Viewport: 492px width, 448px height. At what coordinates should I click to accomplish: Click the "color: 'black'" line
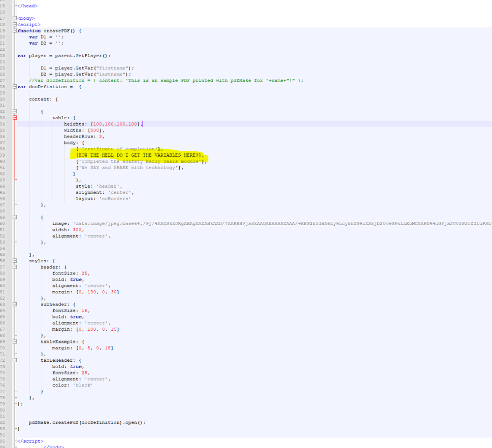coord(72,385)
